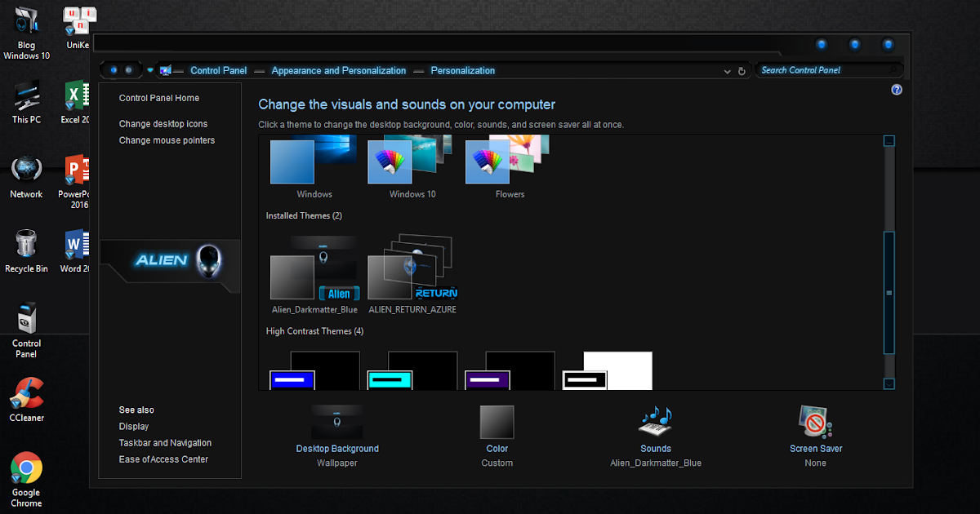Image resolution: width=980 pixels, height=514 pixels.
Task: Expand the breadcrumb dropdown arrow
Action: pyautogui.click(x=727, y=71)
